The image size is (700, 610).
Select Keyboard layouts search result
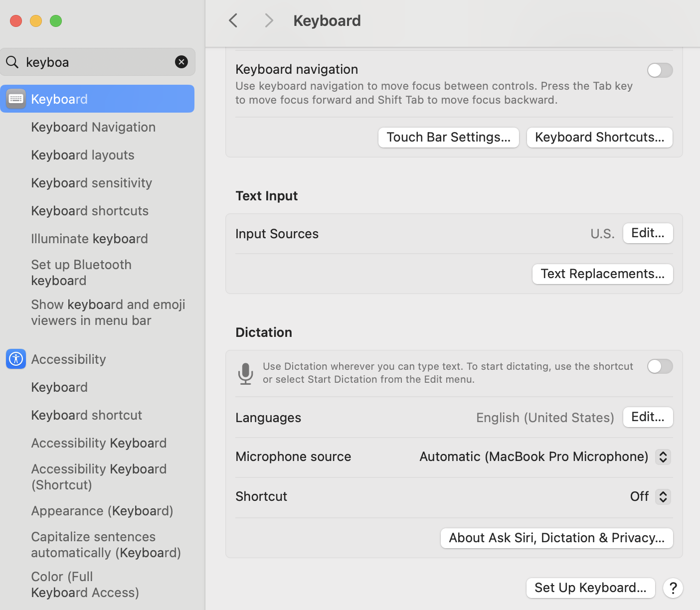coord(83,155)
